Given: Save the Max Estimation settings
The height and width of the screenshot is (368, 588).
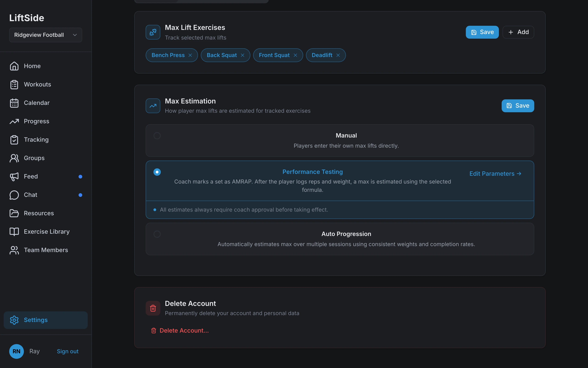Looking at the screenshot, I should click(x=518, y=106).
